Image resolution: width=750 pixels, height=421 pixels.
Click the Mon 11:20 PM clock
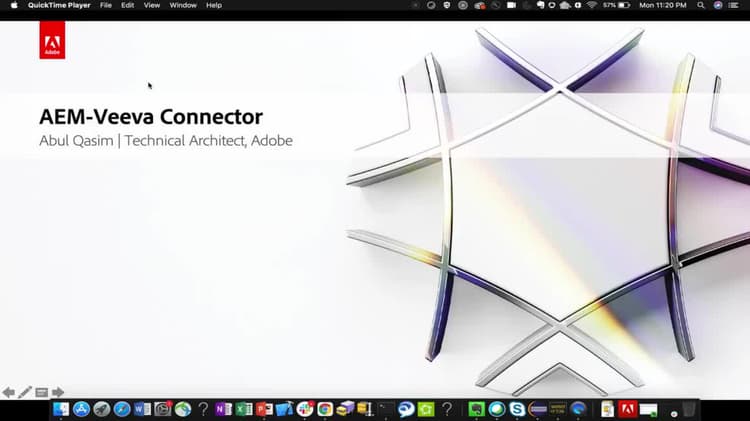(x=662, y=5)
